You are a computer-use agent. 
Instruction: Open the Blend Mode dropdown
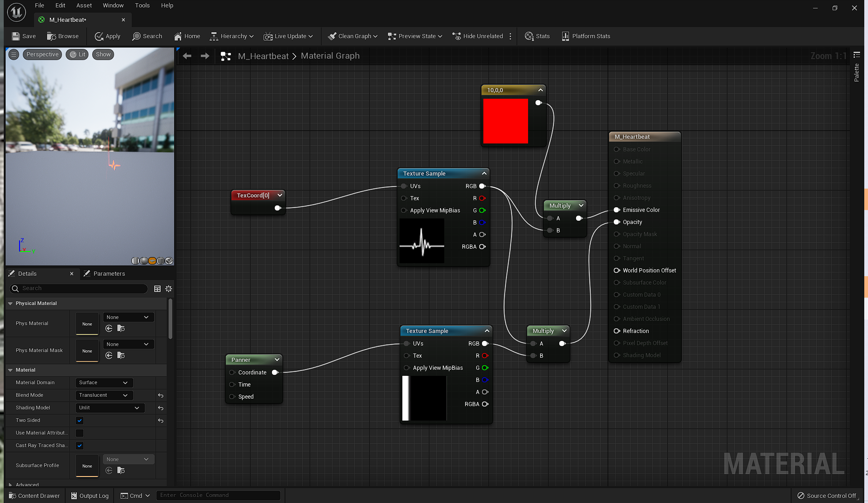[104, 395]
